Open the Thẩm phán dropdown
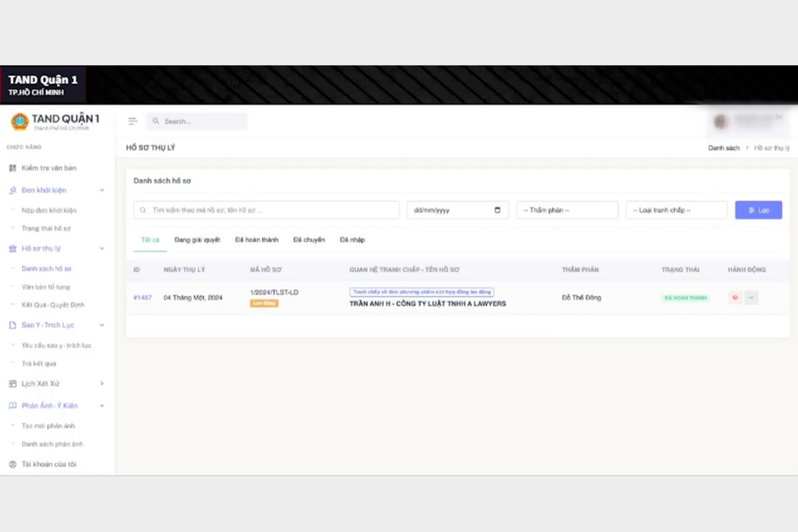 pyautogui.click(x=567, y=210)
